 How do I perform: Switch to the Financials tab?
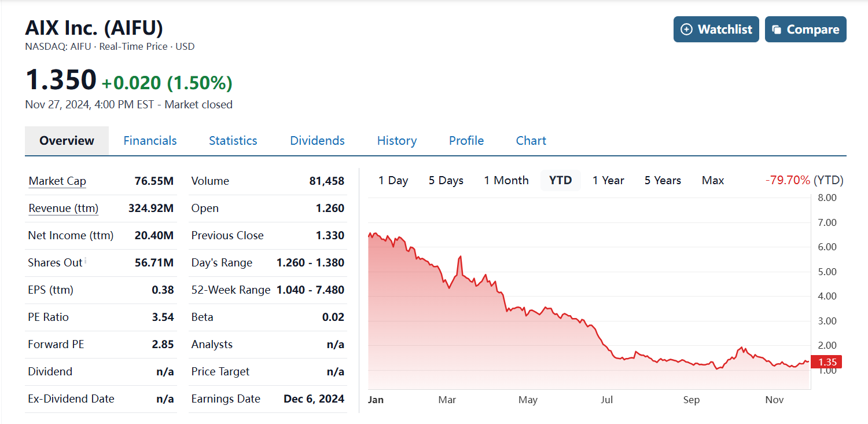pos(150,141)
